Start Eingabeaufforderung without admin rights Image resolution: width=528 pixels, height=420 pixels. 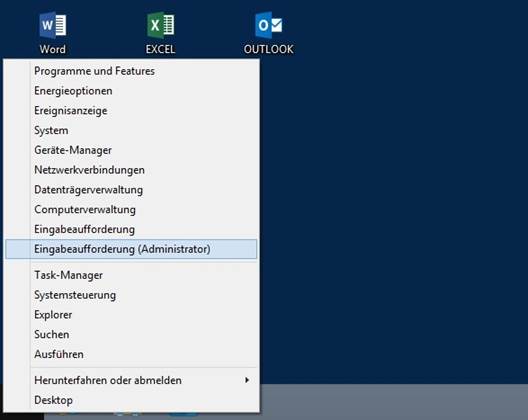[131, 229]
